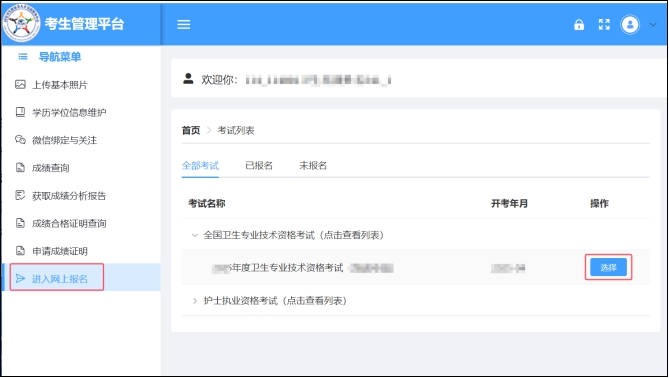Switch to the 未报名 tab

click(313, 166)
